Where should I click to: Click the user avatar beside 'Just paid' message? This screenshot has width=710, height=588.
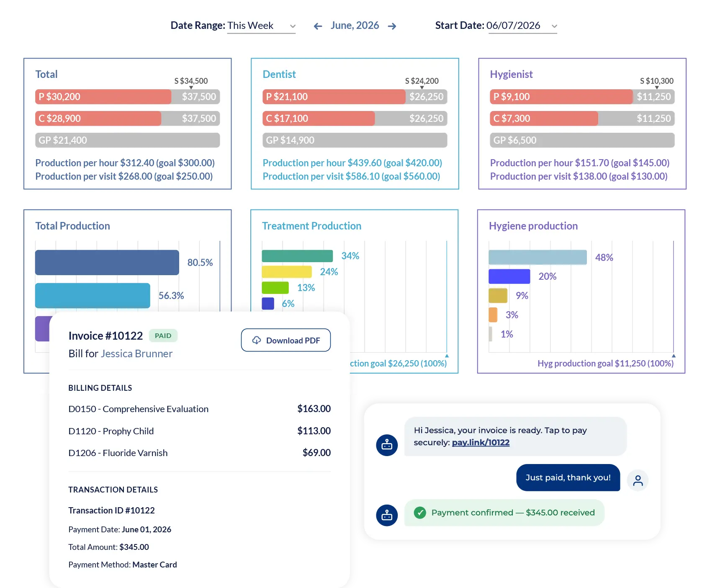[x=638, y=480]
